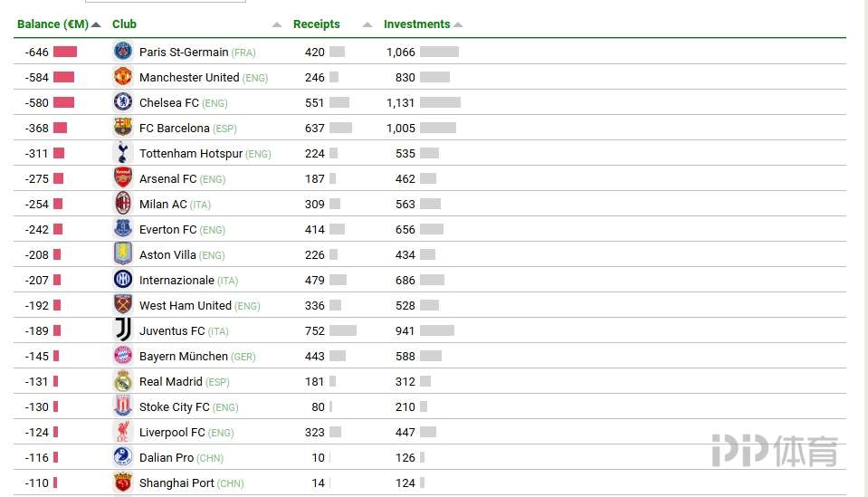This screenshot has width=868, height=497.
Task: Click the Chelsea FC club crest
Action: (123, 102)
